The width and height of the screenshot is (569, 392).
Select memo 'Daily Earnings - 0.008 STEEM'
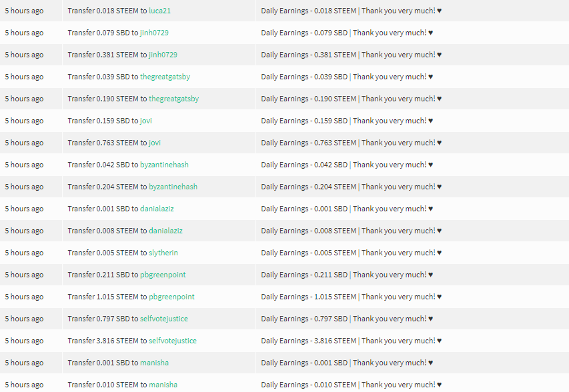click(308, 231)
